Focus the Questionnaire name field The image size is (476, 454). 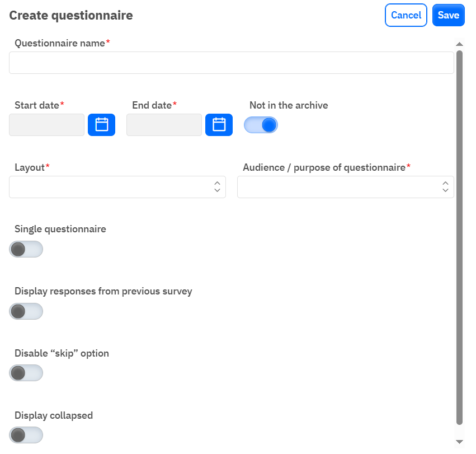click(x=231, y=63)
